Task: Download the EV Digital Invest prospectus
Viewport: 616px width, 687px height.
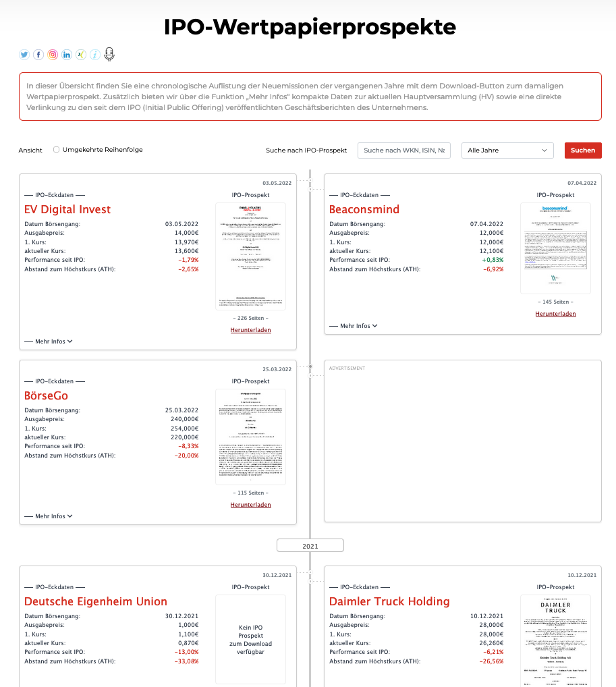Action: 250,330
